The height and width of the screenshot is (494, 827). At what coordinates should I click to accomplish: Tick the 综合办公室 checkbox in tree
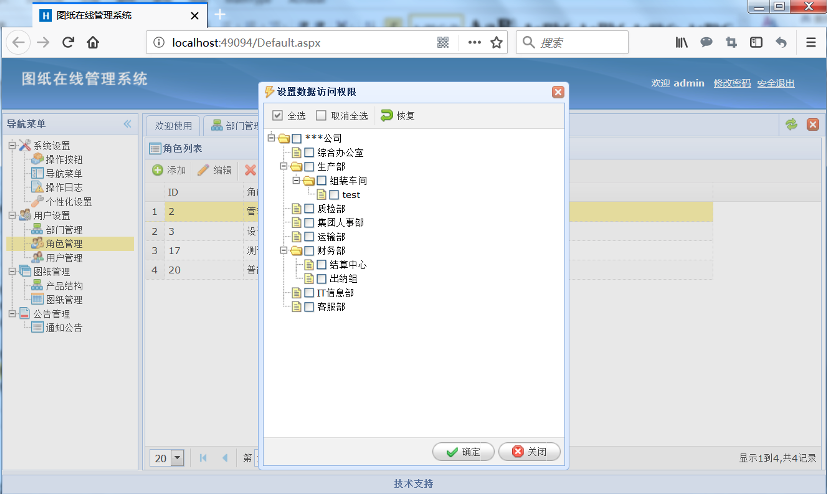pos(309,153)
